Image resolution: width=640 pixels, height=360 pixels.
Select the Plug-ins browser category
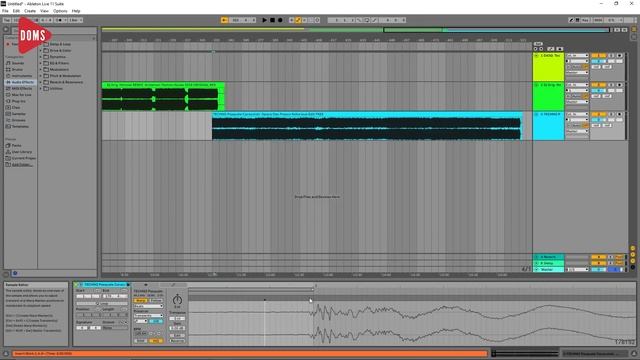pyautogui.click(x=18, y=101)
